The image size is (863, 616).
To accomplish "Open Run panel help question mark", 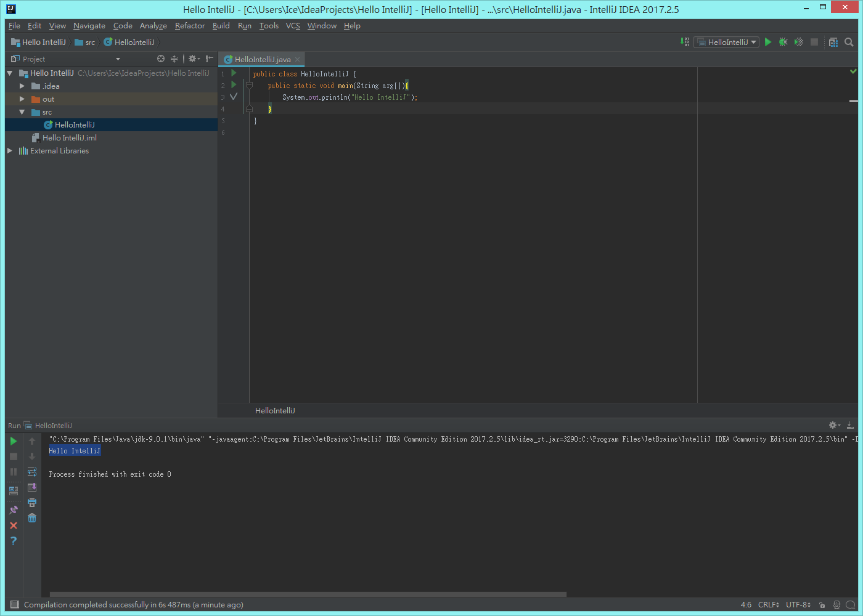I will pos(14,541).
